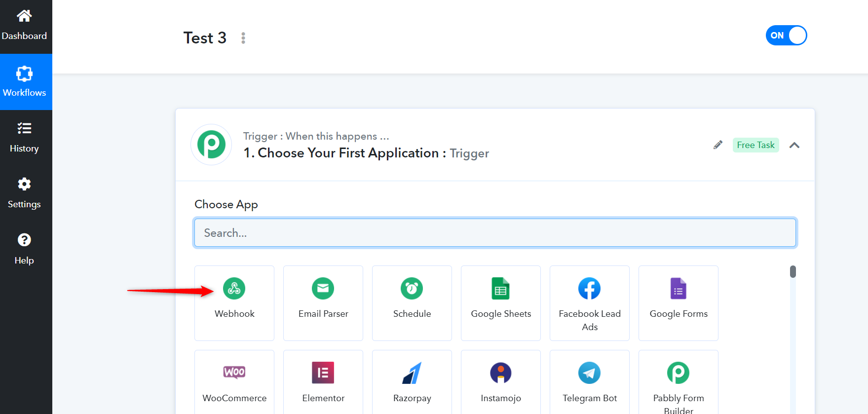This screenshot has height=414, width=868.
Task: Open the three-dot menu beside Test 3
Action: 243,38
